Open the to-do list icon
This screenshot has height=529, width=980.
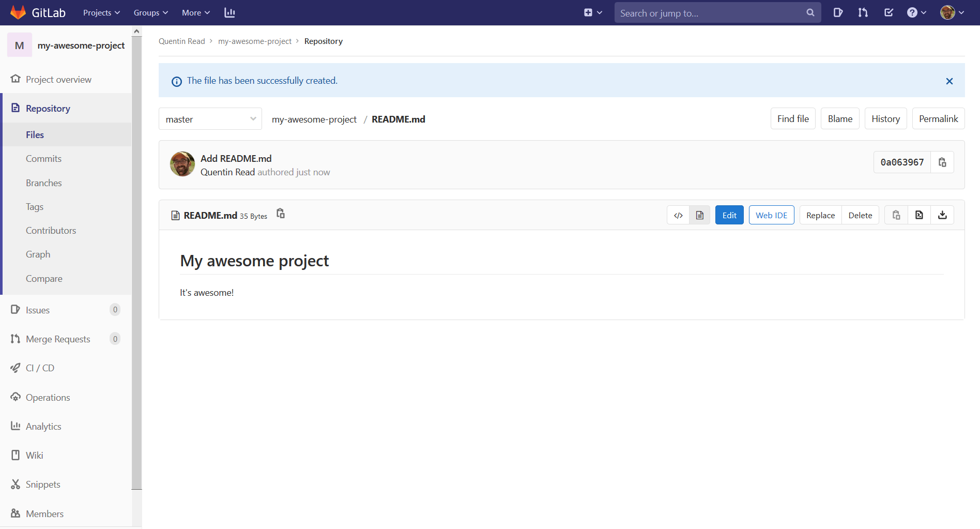tap(889, 12)
